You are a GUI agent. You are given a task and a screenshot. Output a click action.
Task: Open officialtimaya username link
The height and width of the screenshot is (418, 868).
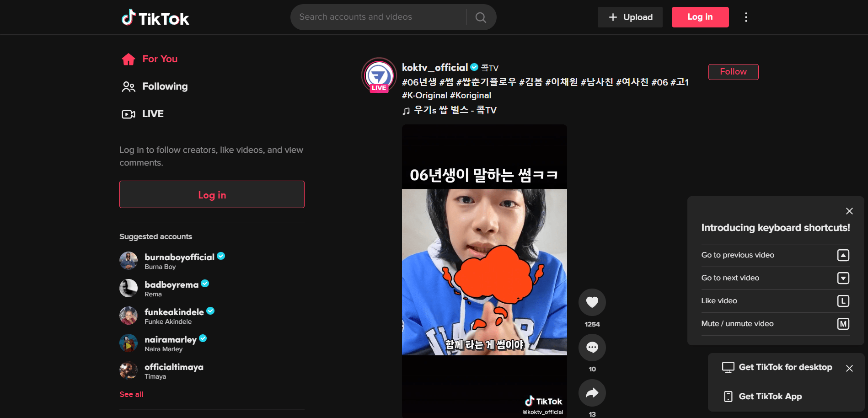pos(174,367)
